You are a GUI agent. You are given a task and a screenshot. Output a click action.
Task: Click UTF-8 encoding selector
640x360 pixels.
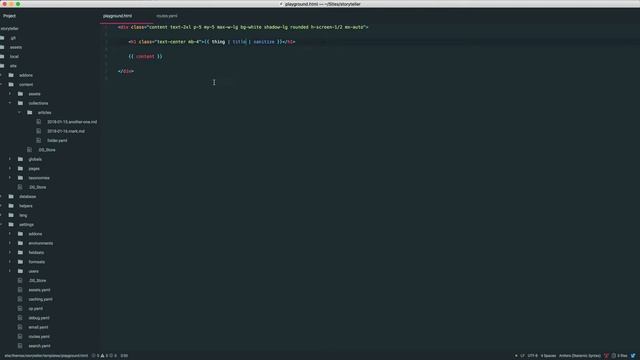click(533, 356)
